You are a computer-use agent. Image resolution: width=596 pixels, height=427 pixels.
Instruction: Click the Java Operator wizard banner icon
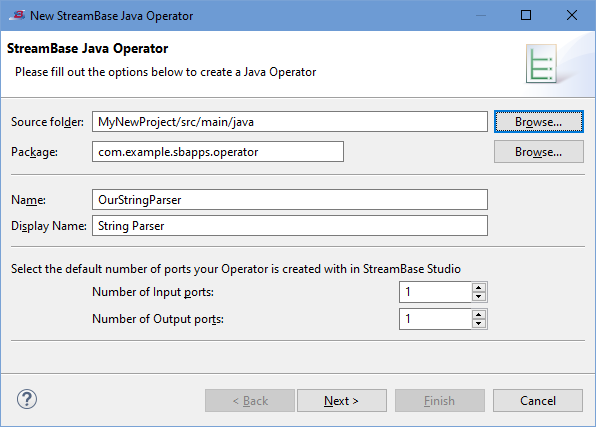tap(541, 63)
